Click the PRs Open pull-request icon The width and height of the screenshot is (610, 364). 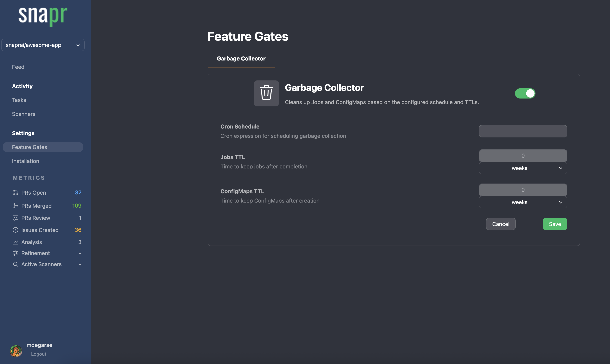[x=16, y=192]
